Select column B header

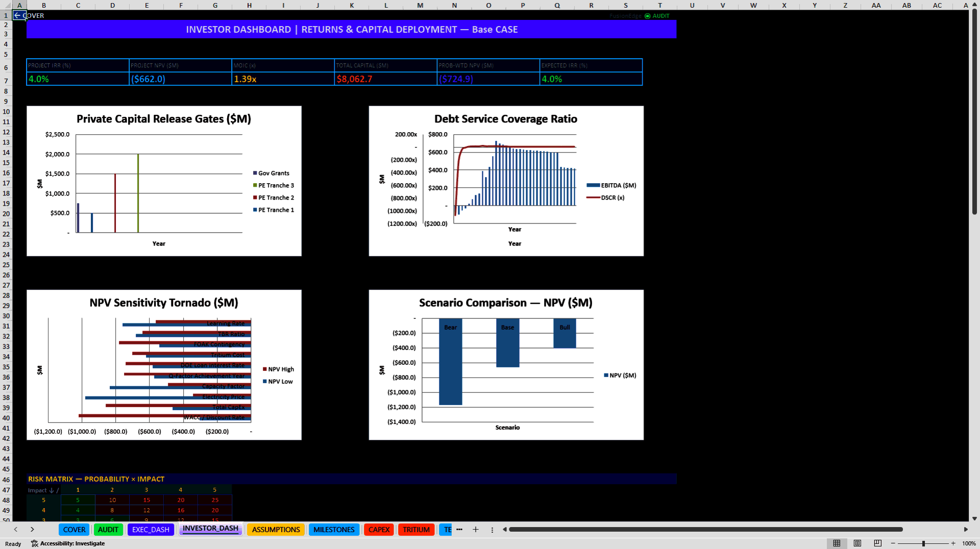coord(44,5)
